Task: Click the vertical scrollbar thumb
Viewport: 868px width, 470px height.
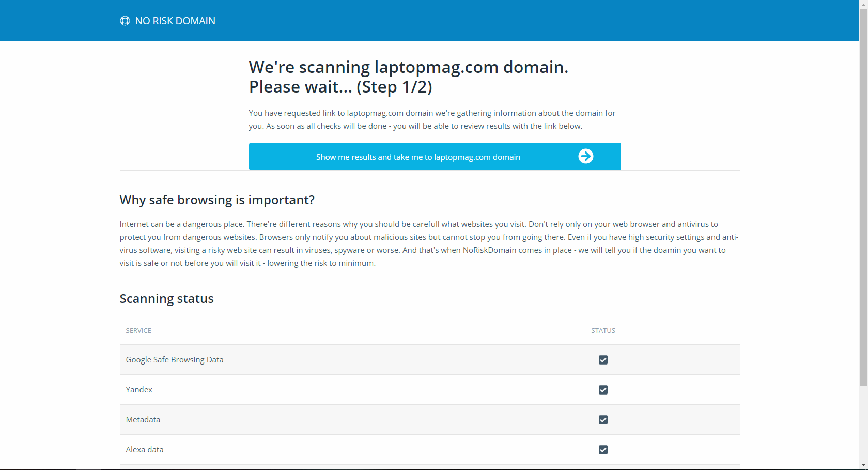Action: pos(863,196)
